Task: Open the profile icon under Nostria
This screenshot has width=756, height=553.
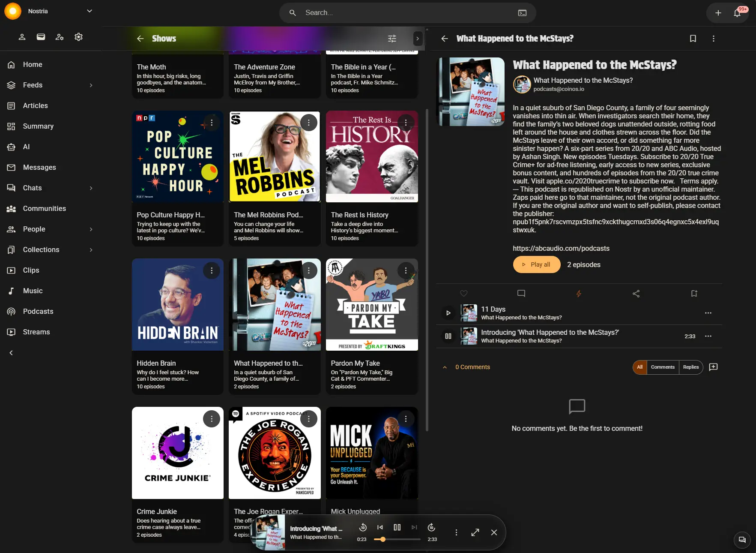Action: [22, 37]
